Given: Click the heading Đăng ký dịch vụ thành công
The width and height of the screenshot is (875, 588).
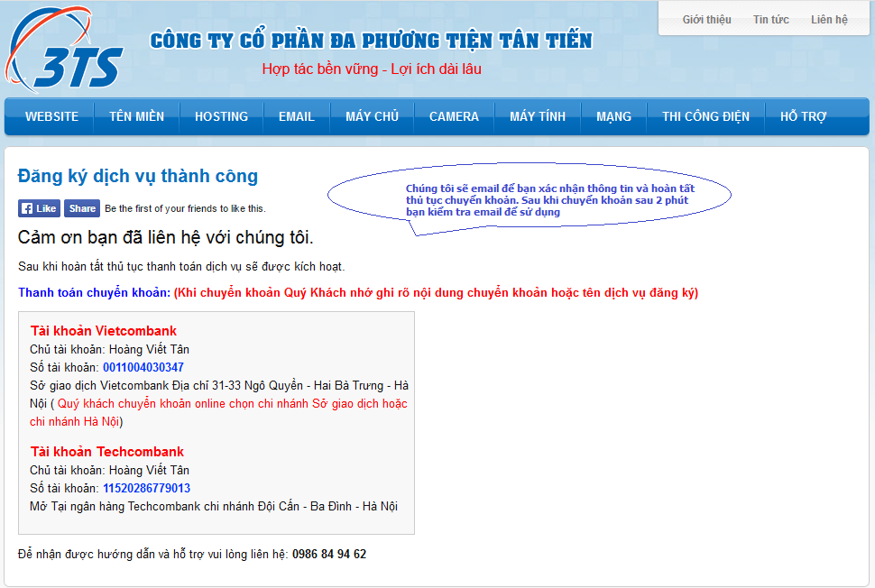Looking at the screenshot, I should 138,176.
